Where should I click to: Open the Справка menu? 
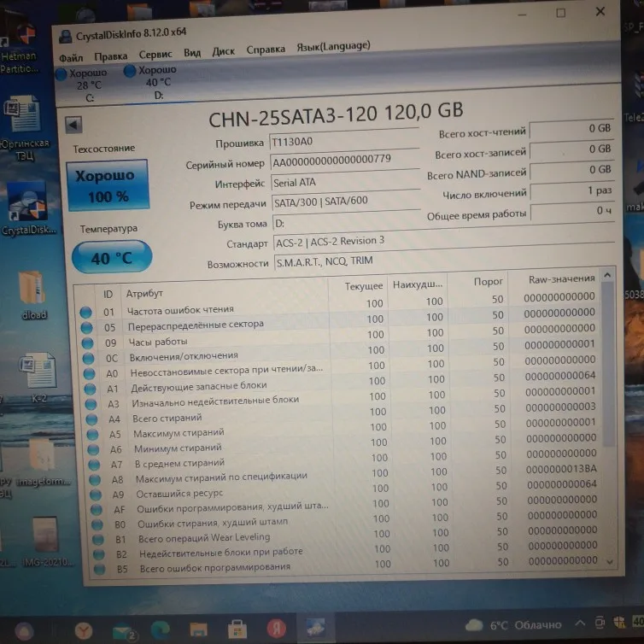pos(266,50)
